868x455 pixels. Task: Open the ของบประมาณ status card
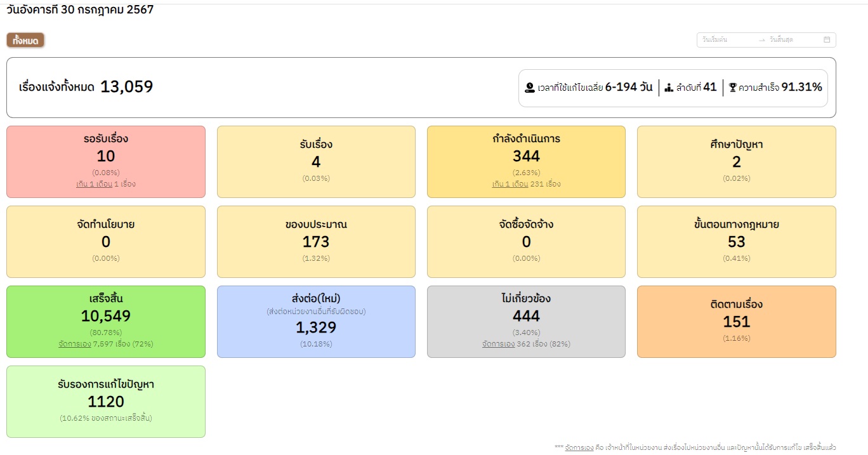(316, 241)
